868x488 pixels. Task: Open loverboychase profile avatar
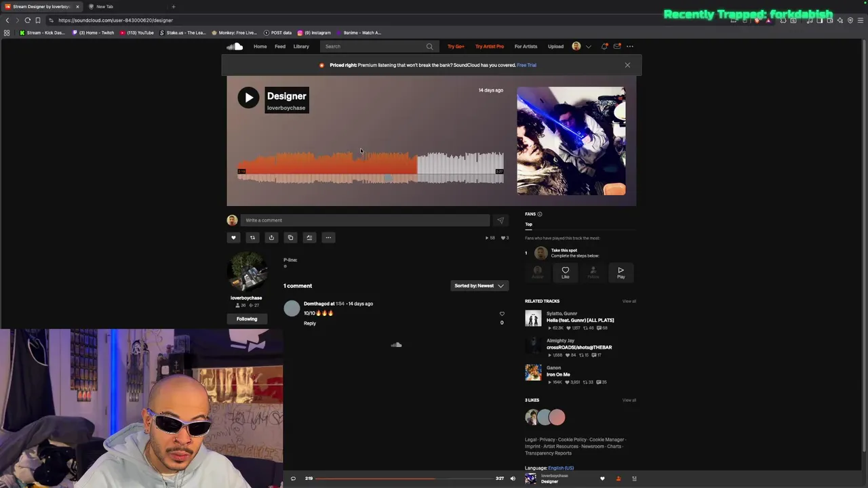[x=246, y=272]
